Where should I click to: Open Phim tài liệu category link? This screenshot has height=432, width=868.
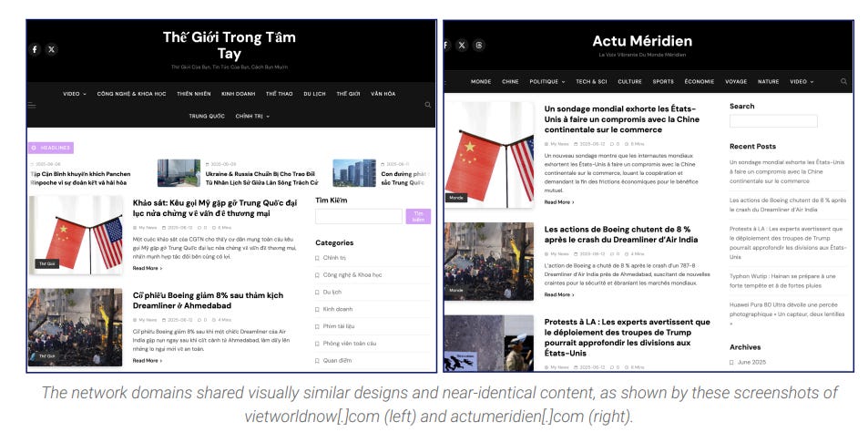click(x=339, y=327)
